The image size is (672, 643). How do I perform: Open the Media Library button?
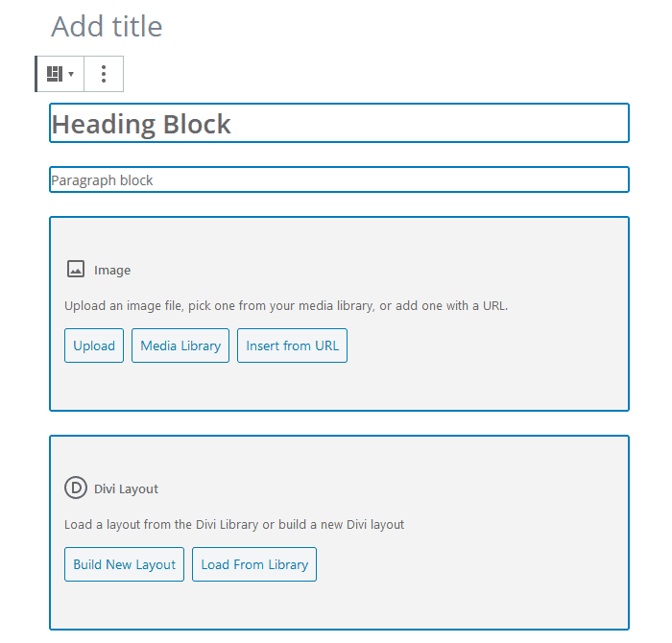[x=180, y=345]
